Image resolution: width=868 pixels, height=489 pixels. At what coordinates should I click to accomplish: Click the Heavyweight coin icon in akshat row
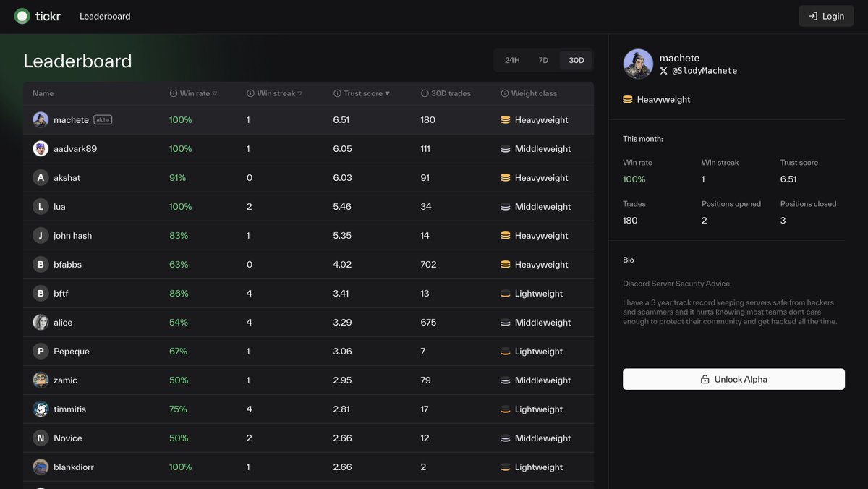point(506,178)
